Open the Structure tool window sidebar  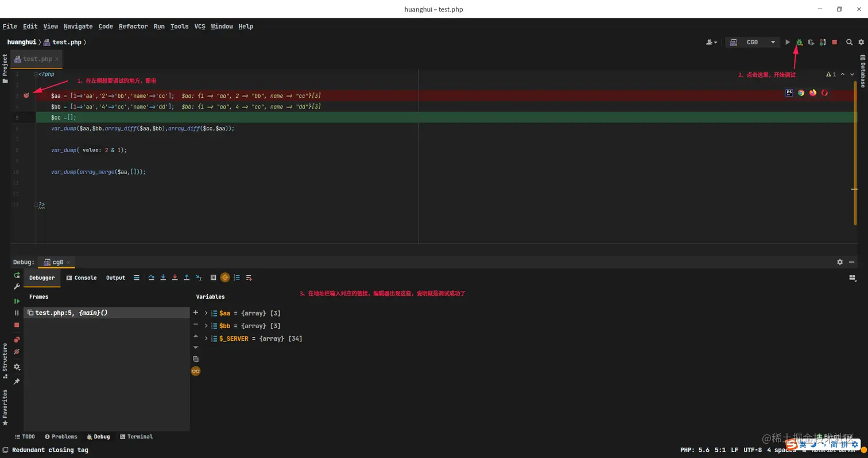(x=5, y=361)
